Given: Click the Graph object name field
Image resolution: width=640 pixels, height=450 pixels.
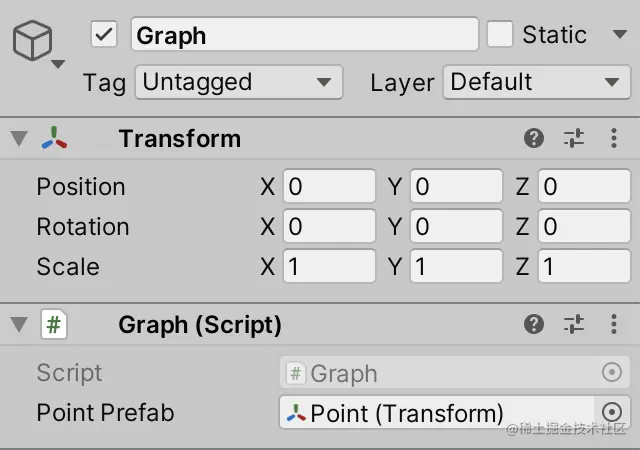Looking at the screenshot, I should (304, 34).
